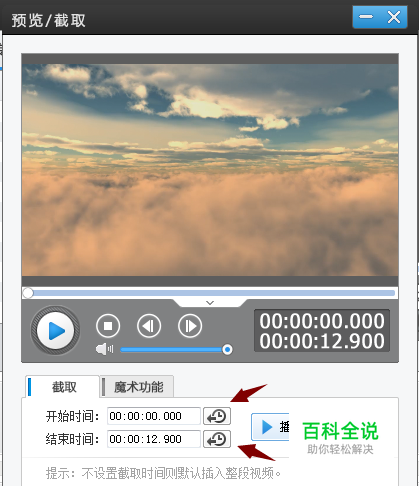Step forward one frame
This screenshot has width=419, height=486.
click(x=190, y=326)
